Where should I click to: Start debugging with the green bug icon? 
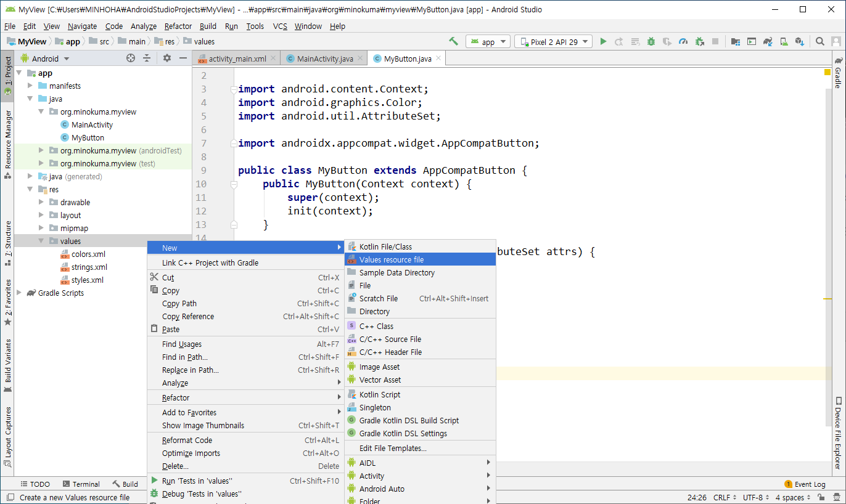[651, 41]
